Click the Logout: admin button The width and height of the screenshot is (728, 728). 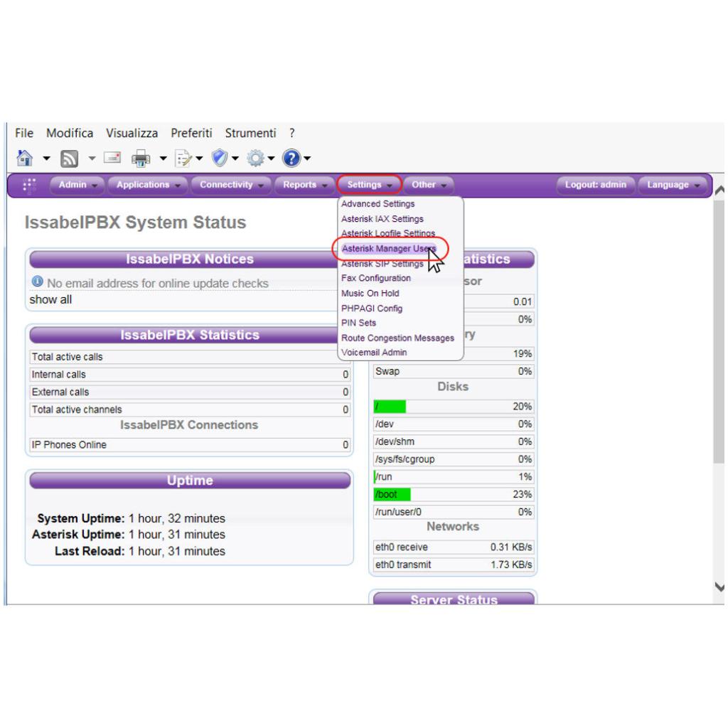coord(596,185)
